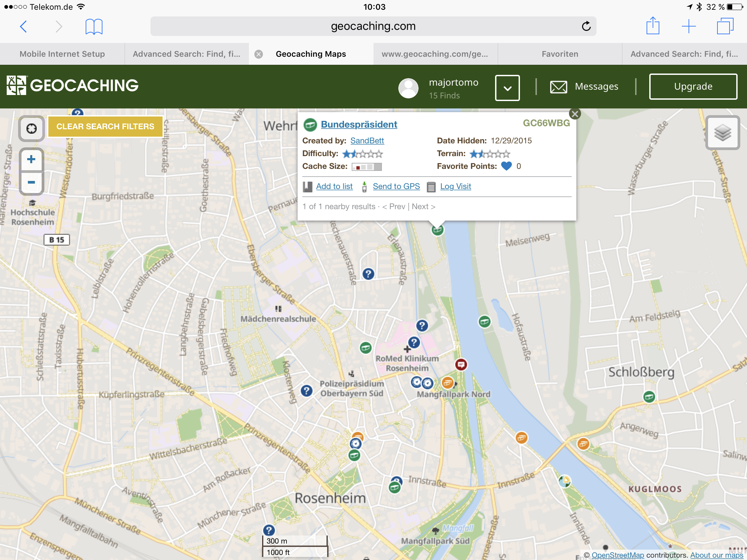Open Safari tab overview button
The width and height of the screenshot is (747, 560).
(x=725, y=26)
